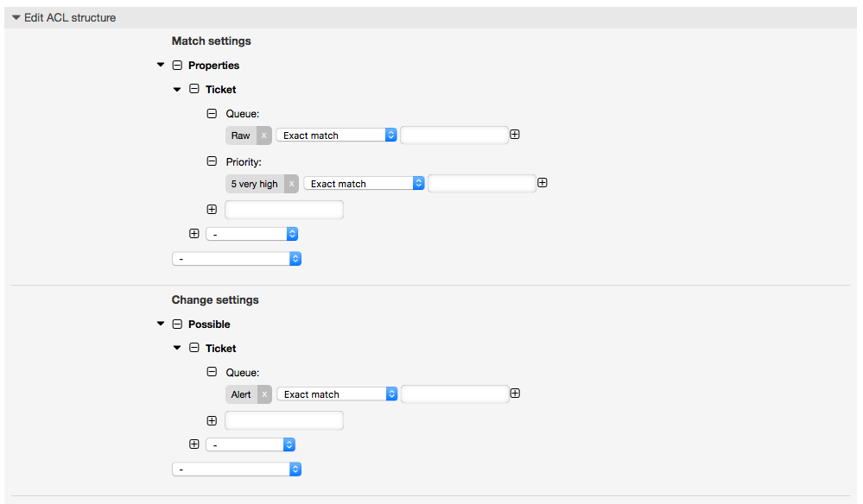Collapse Ticket arrow under Properties
863x504 pixels.
coord(177,89)
